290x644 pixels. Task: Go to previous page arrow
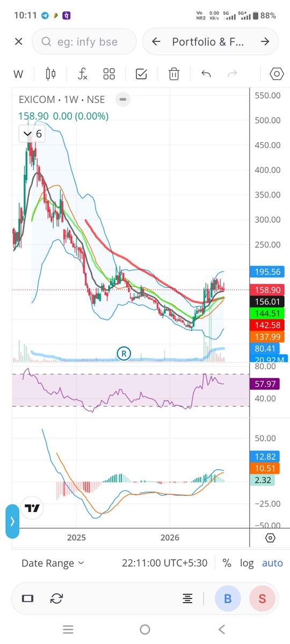tap(156, 41)
